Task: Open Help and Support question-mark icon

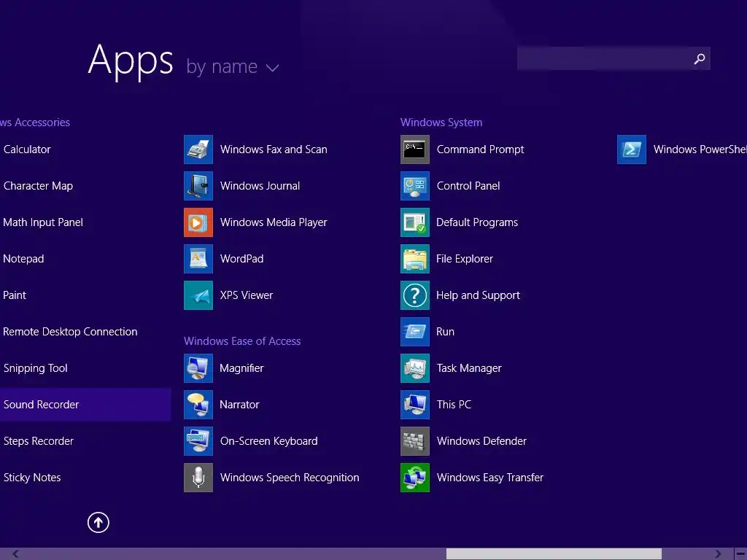Action: pos(415,295)
